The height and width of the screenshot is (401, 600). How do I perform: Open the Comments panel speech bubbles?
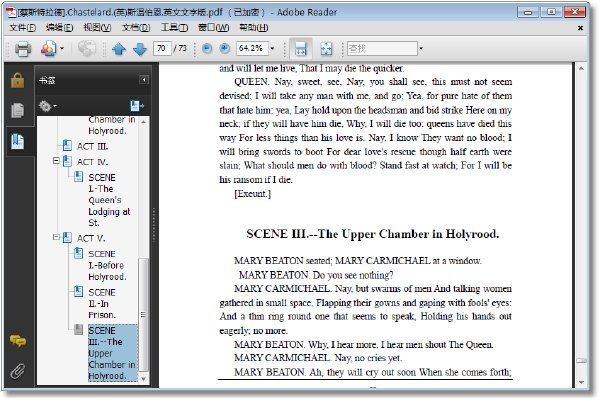(18, 341)
